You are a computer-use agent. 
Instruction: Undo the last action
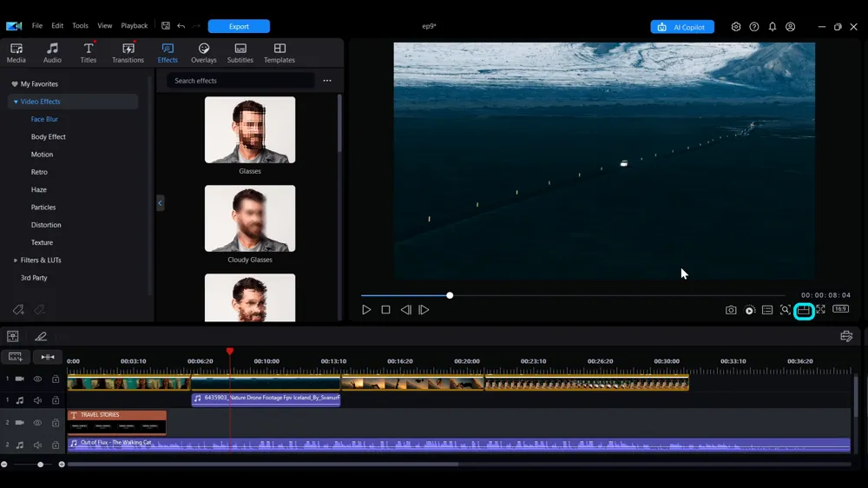[181, 25]
